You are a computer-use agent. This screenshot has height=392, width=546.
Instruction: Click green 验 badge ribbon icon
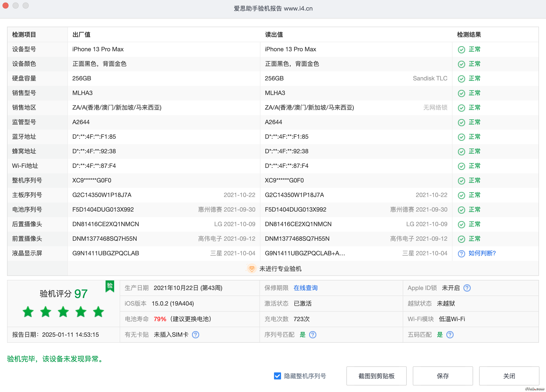click(x=110, y=286)
